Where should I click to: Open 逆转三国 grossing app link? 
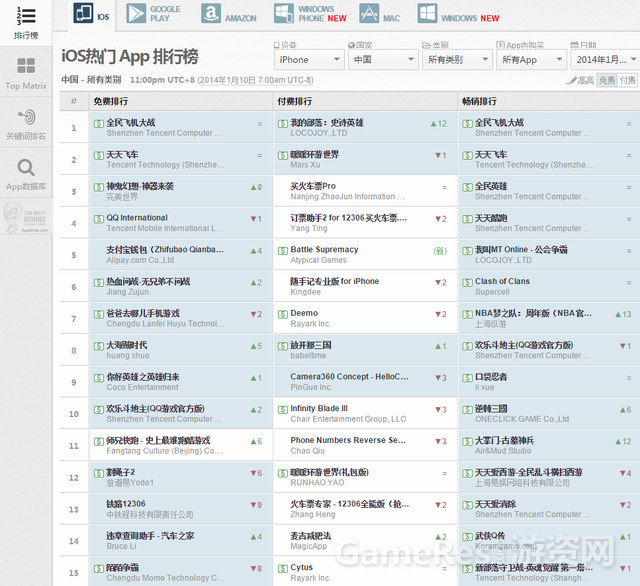[491, 408]
